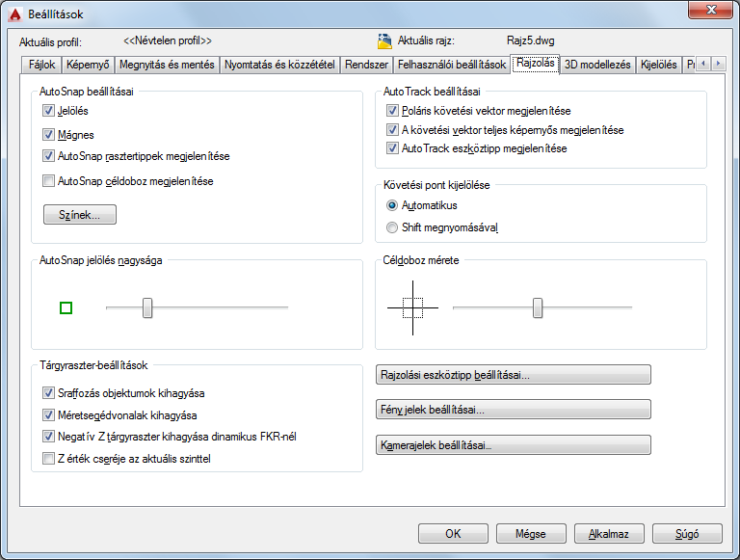
Task: Click the Céldoboz mérete slider handle
Action: (538, 307)
